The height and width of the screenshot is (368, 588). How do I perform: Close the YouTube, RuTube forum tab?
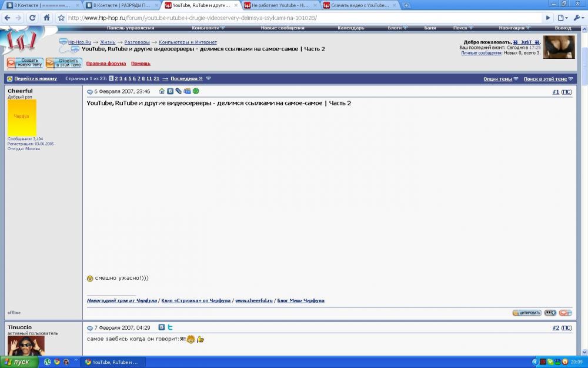coord(236,5)
